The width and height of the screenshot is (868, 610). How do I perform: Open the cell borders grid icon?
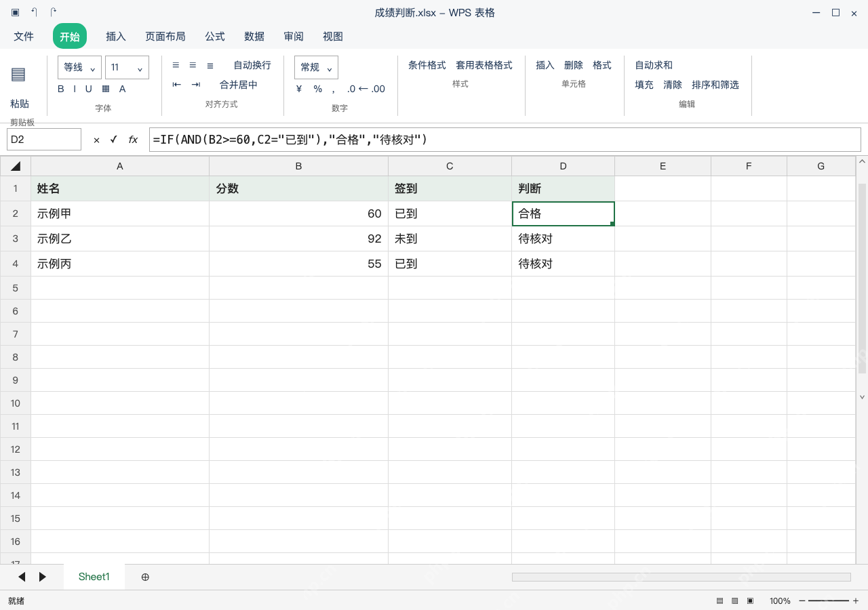pyautogui.click(x=106, y=89)
